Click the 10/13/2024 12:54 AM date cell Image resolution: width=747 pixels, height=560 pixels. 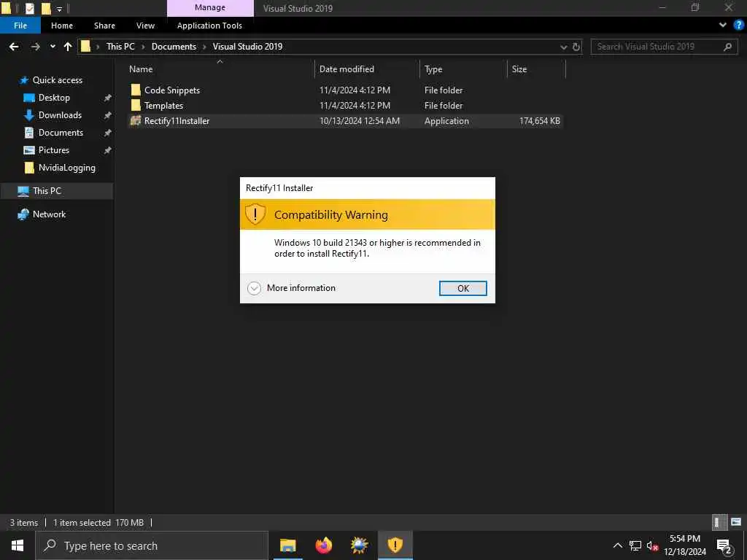360,121
